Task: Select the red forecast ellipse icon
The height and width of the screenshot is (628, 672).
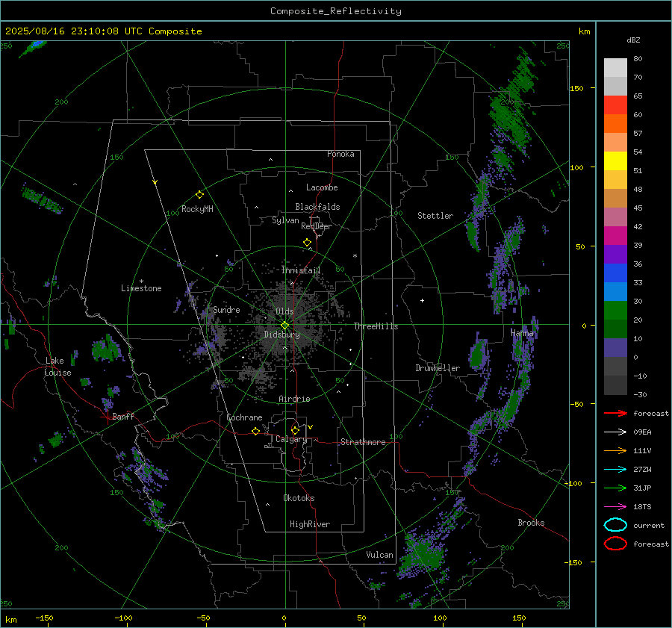Action: tap(615, 544)
